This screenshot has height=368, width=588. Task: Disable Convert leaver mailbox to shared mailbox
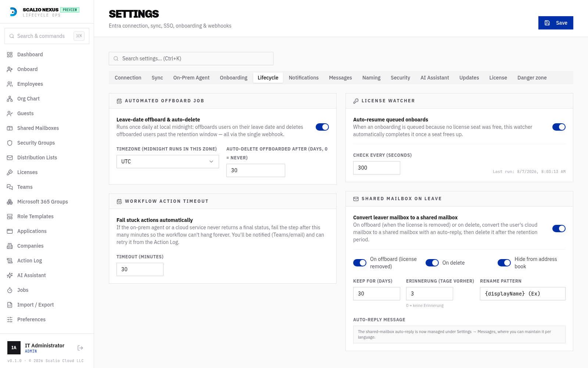pyautogui.click(x=559, y=229)
